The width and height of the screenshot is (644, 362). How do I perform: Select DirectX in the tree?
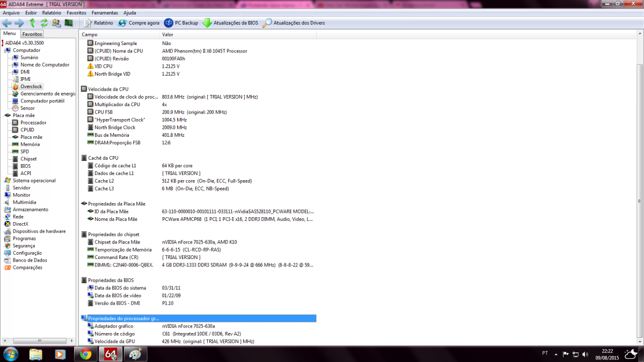click(x=20, y=224)
